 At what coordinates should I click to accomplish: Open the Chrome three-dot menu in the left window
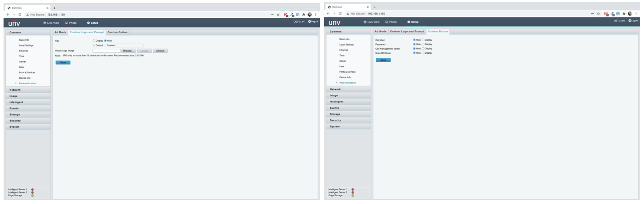[x=316, y=14]
